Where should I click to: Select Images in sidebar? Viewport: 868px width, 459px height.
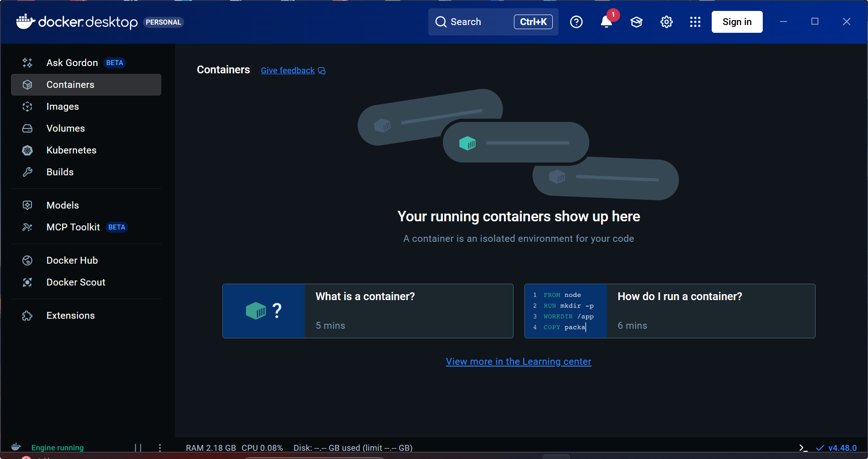click(x=86, y=107)
